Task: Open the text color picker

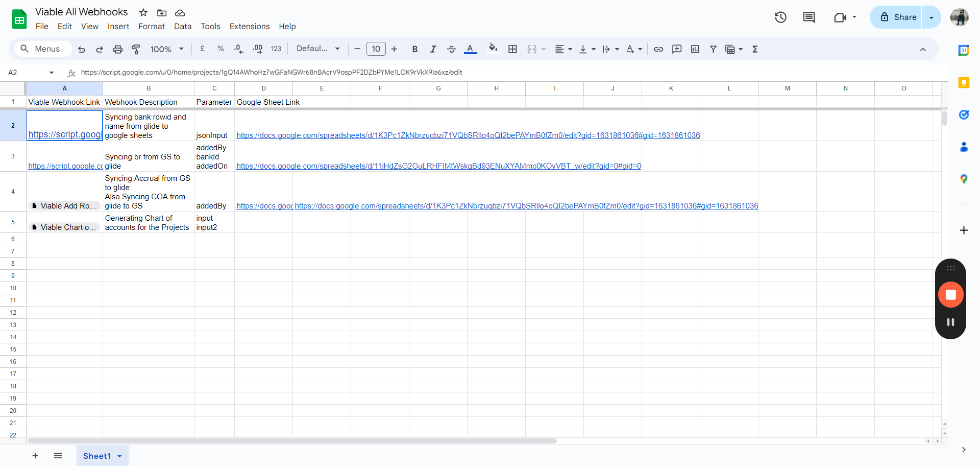Action: pyautogui.click(x=470, y=49)
